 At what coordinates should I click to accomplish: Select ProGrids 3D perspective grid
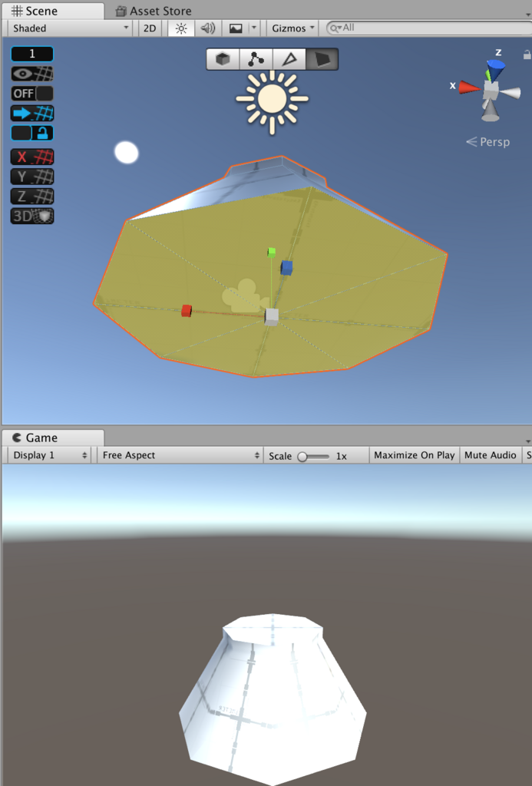[x=32, y=216]
